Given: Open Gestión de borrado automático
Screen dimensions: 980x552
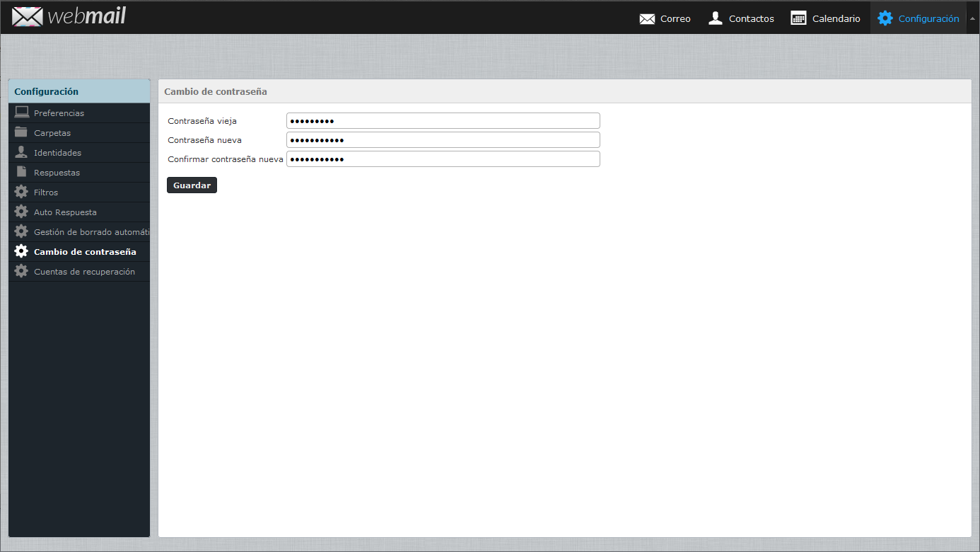Looking at the screenshot, I should (79, 232).
